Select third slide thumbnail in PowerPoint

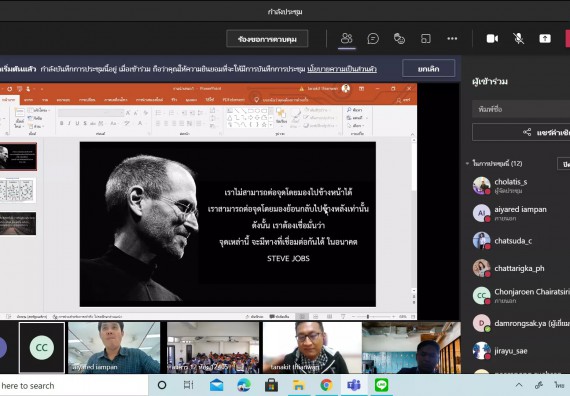click(x=18, y=224)
